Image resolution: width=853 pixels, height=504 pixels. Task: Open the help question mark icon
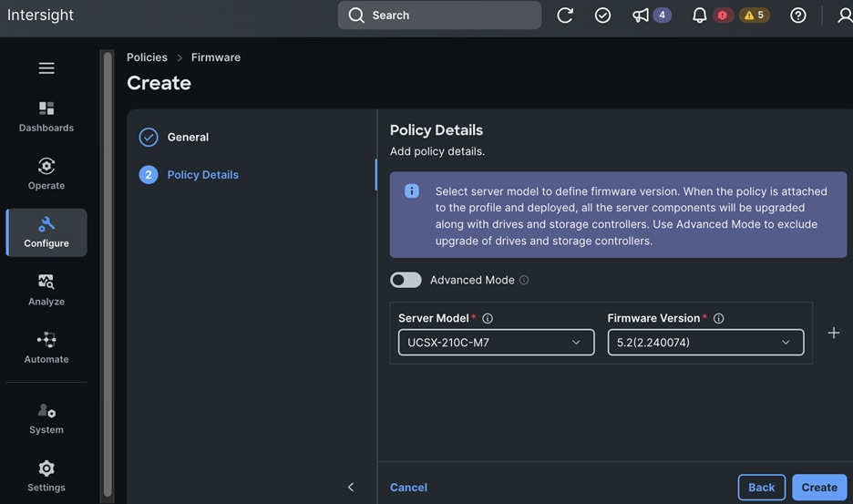coord(797,15)
